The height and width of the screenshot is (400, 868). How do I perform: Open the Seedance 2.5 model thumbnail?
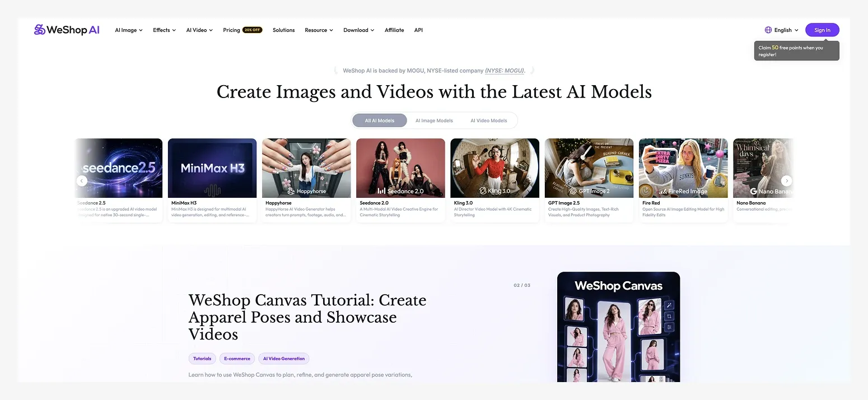click(x=119, y=168)
